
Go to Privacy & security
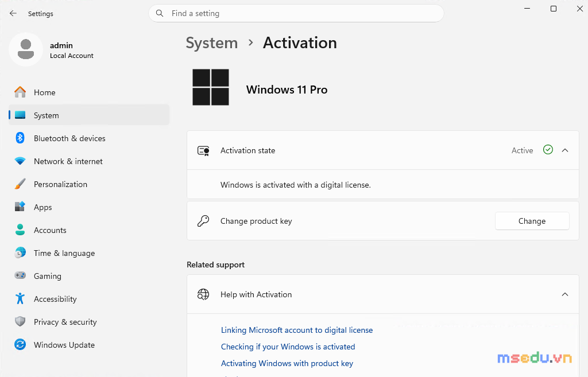pos(89,322)
